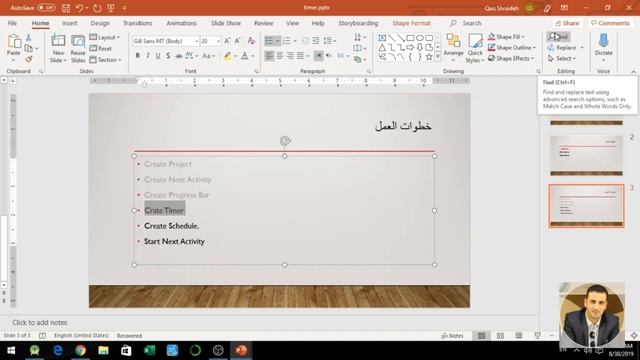The image size is (640, 360).
Task: Click the font color A button
Action: point(245,56)
